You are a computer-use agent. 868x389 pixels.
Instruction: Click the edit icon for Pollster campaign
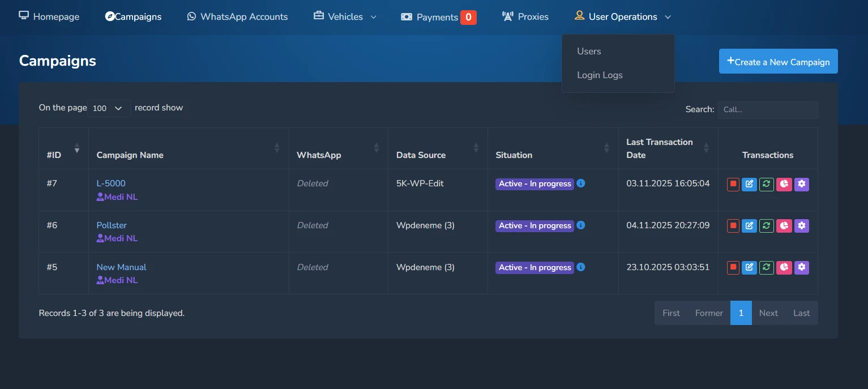[749, 226]
